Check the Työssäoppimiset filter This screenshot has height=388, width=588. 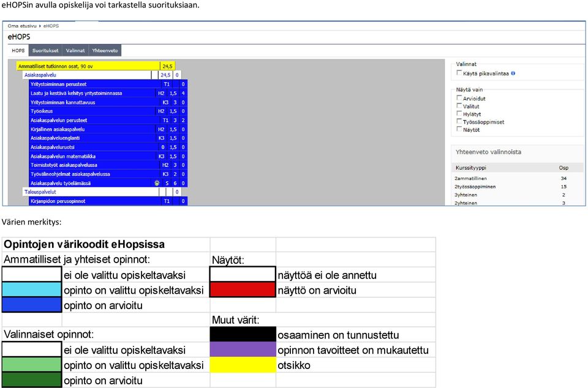pos(459,121)
